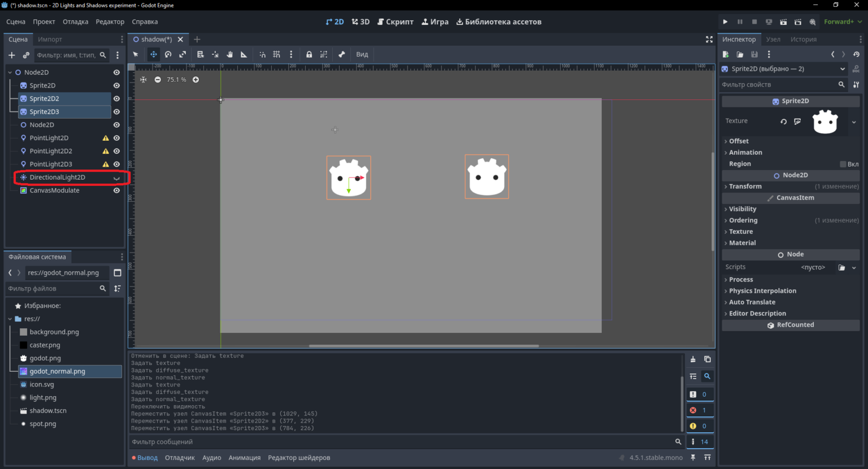Select godot.png in file system
Screen dimensions: 868x469
[45, 358]
